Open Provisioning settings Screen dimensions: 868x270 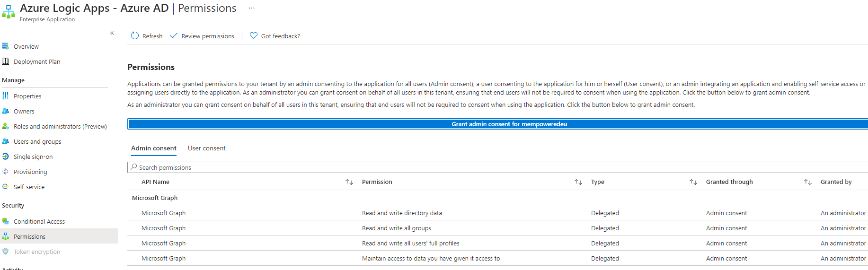30,172
